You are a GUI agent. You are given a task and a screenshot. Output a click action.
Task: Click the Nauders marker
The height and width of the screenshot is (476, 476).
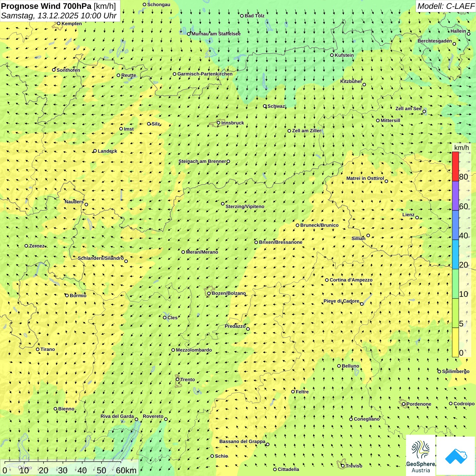(x=86, y=204)
